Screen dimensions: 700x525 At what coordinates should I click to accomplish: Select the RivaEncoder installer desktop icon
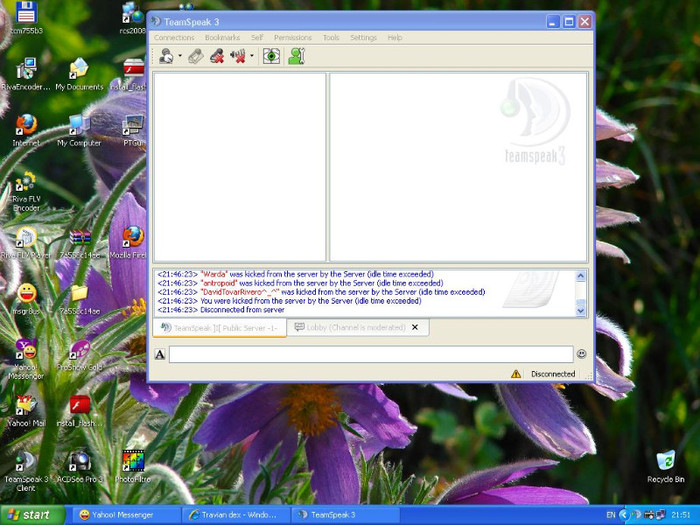(x=26, y=74)
